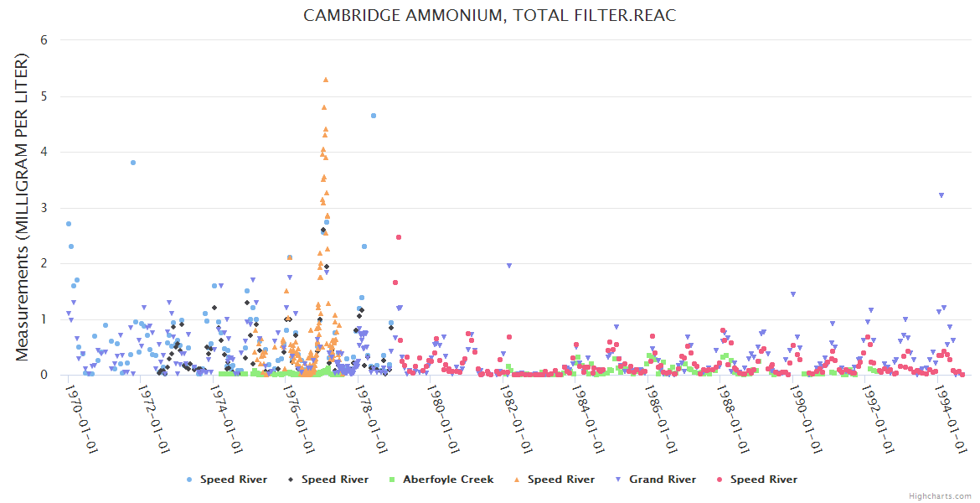
Task: Click the blue data point near 3.8 in 1971
Action: (133, 163)
